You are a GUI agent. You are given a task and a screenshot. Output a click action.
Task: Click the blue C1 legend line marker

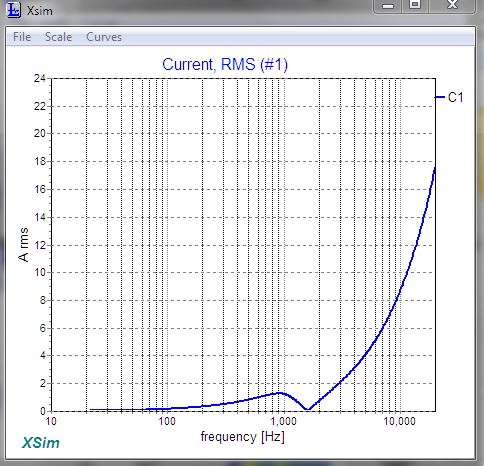(x=440, y=97)
